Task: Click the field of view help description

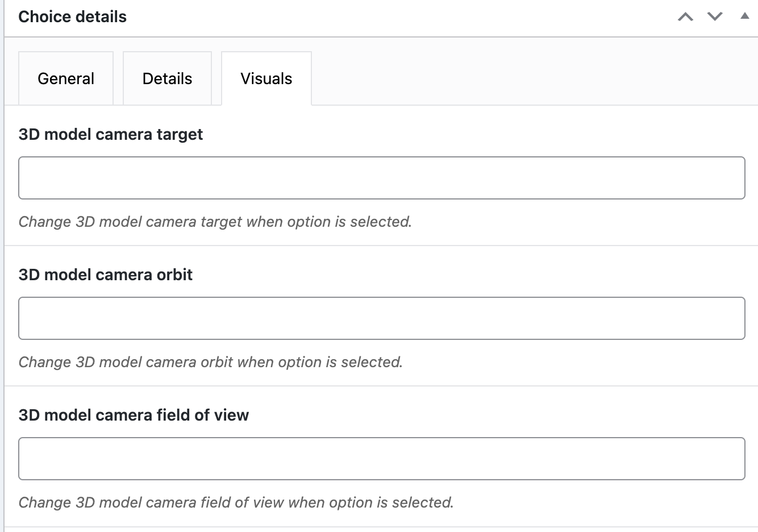Action: tap(236, 502)
